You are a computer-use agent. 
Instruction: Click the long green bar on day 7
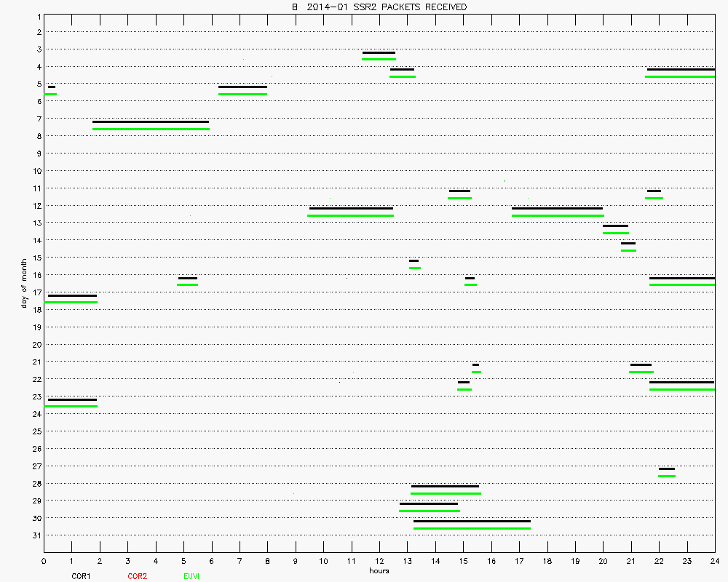(151, 129)
